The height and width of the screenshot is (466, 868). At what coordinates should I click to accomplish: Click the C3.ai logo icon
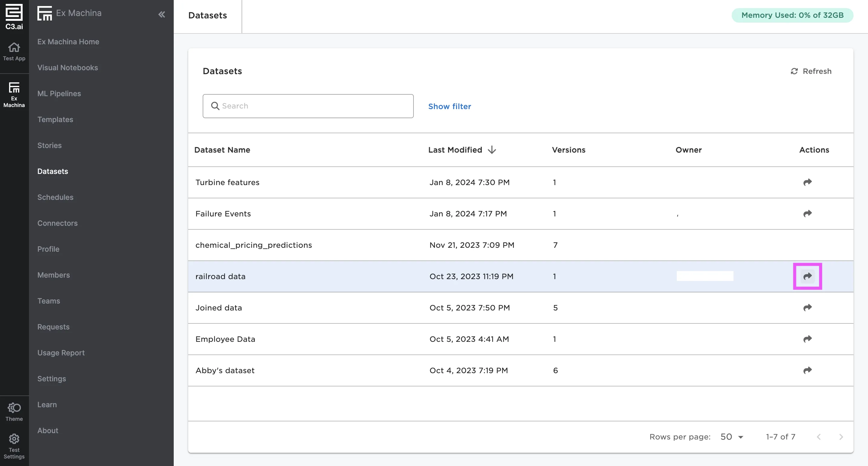[x=14, y=16]
